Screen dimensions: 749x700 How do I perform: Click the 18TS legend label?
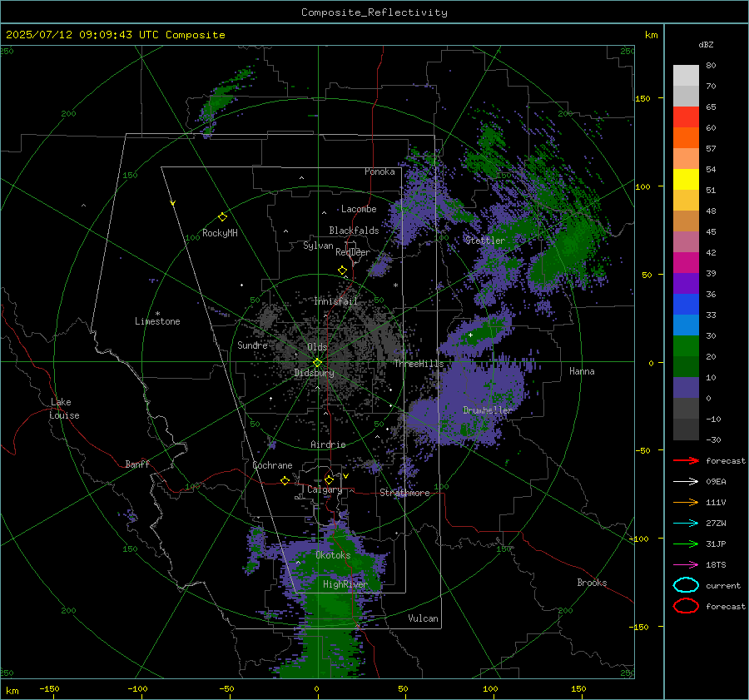(x=716, y=565)
